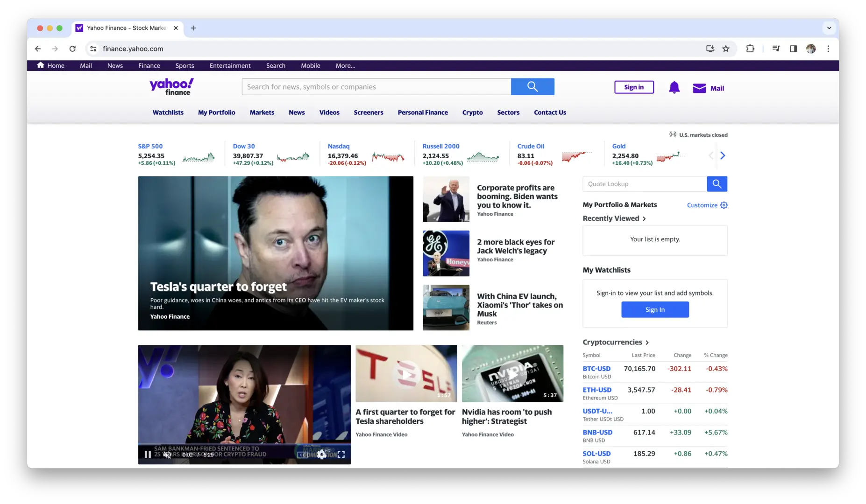The height and width of the screenshot is (504, 866).
Task: Open the Crypto menu
Action: click(473, 112)
